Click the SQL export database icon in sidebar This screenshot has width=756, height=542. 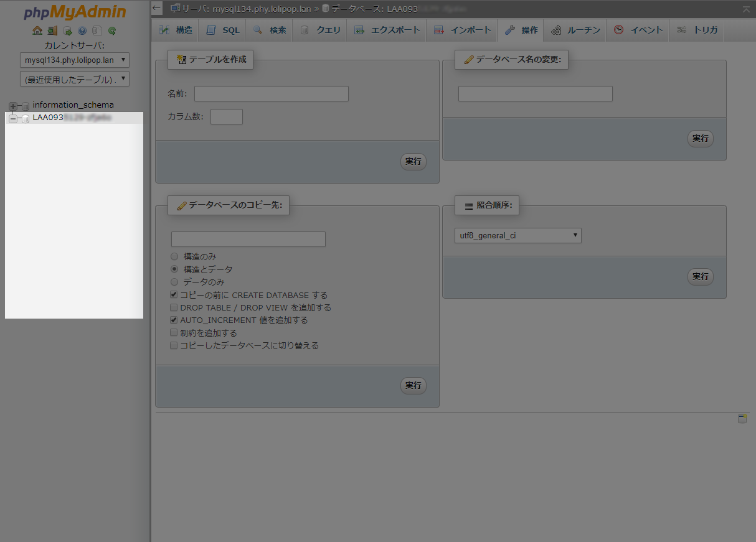[67, 30]
